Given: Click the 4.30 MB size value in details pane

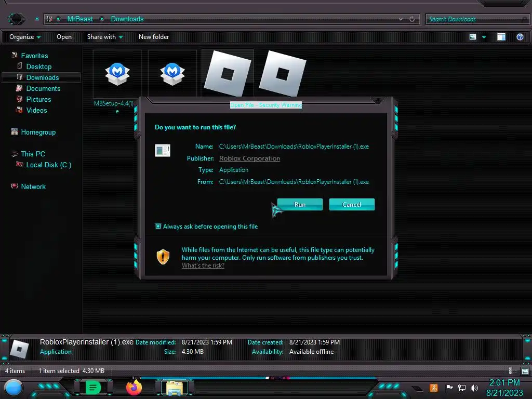Looking at the screenshot, I should [x=192, y=352].
